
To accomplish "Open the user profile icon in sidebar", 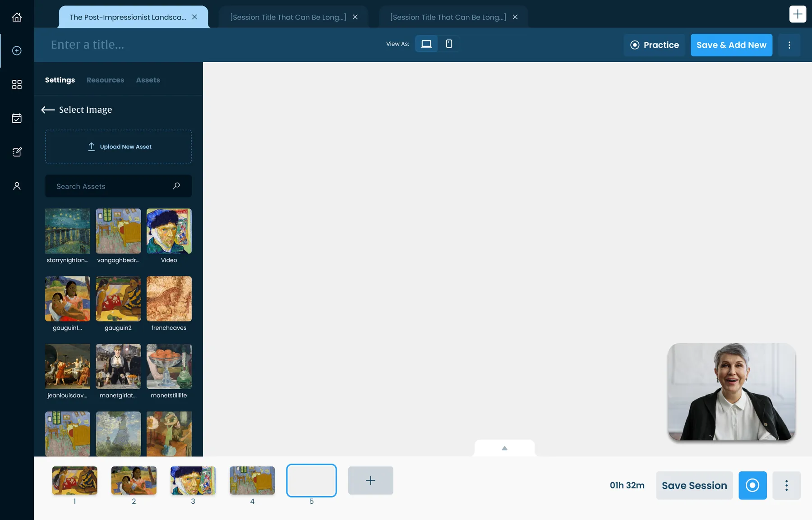I will pyautogui.click(x=17, y=186).
